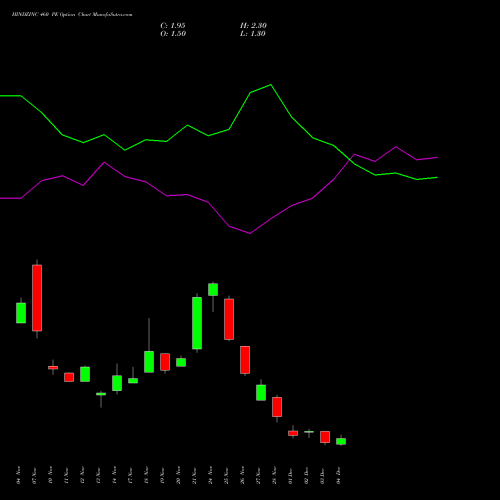500x500 pixels.
Task: Click the 24 Nov date label
Action: click(x=210, y=476)
